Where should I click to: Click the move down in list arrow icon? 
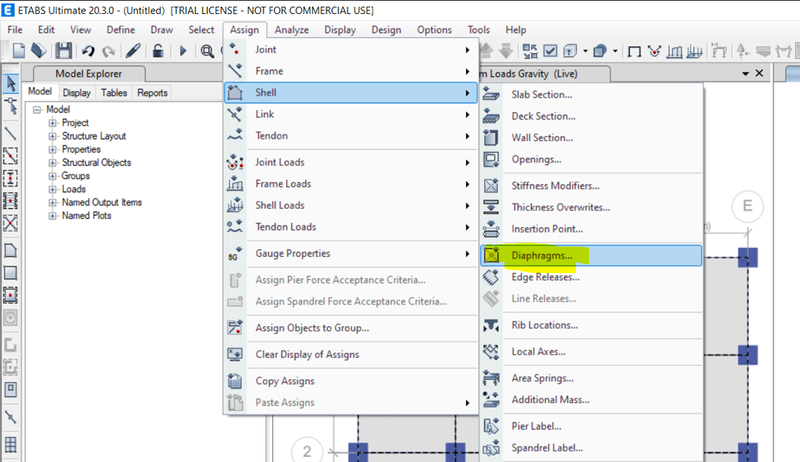(x=506, y=50)
